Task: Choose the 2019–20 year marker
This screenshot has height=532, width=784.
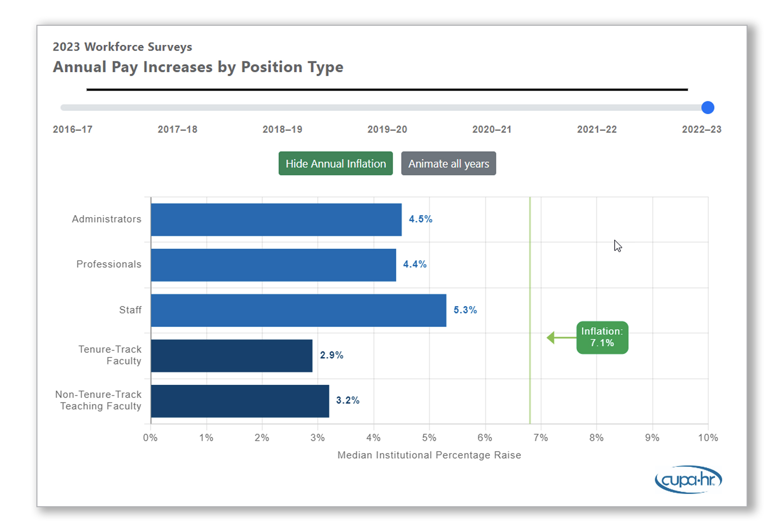Action: coord(387,129)
